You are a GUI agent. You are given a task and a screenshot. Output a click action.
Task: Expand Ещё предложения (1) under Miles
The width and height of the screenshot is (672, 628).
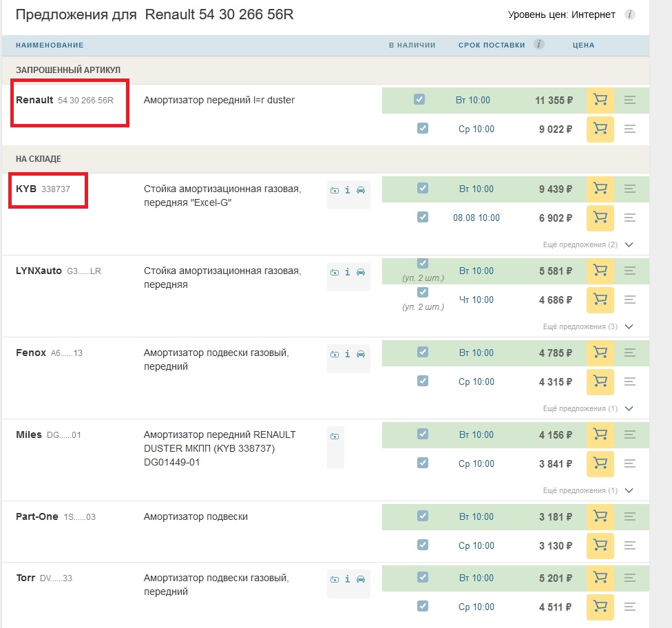coord(587,490)
